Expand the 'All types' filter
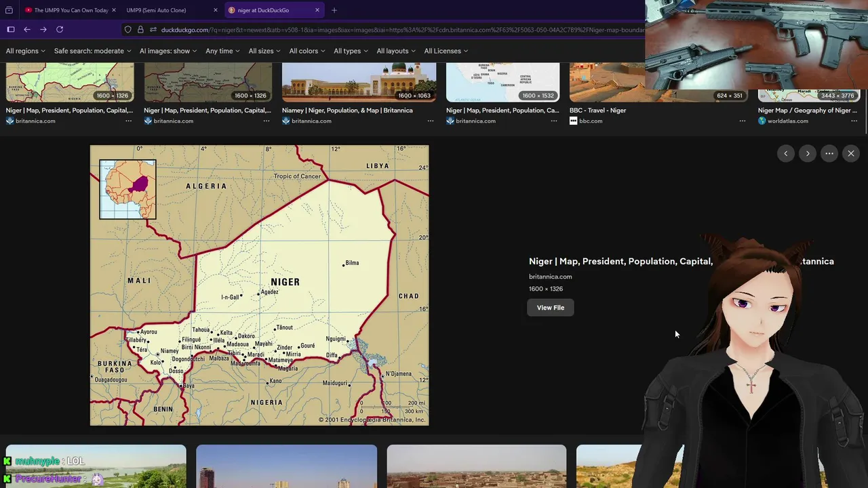Screen dimensions: 868x488 click(x=351, y=51)
